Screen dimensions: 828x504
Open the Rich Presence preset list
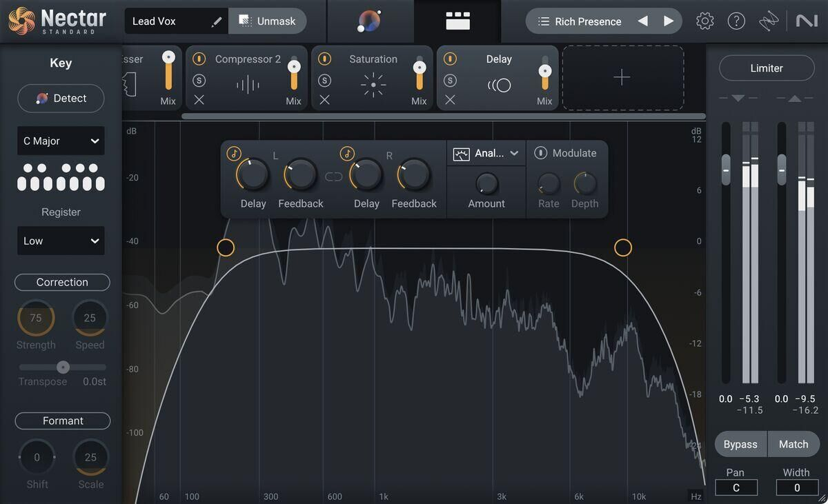[580, 21]
